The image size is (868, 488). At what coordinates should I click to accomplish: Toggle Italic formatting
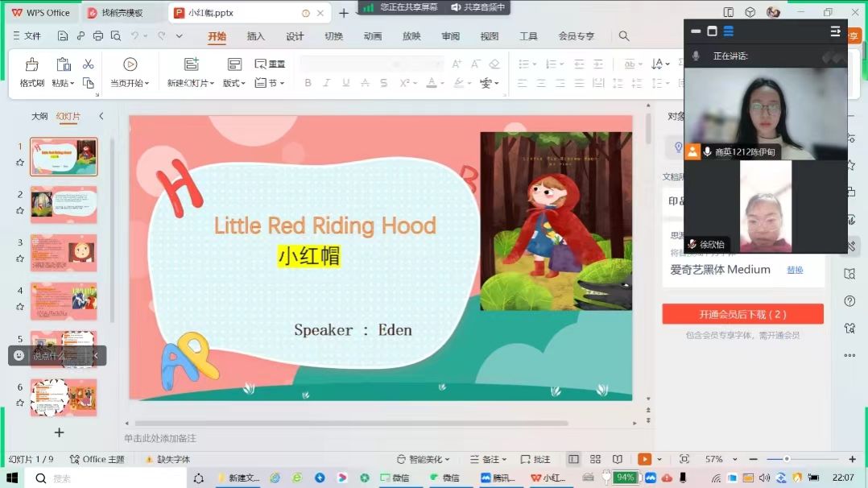(327, 83)
